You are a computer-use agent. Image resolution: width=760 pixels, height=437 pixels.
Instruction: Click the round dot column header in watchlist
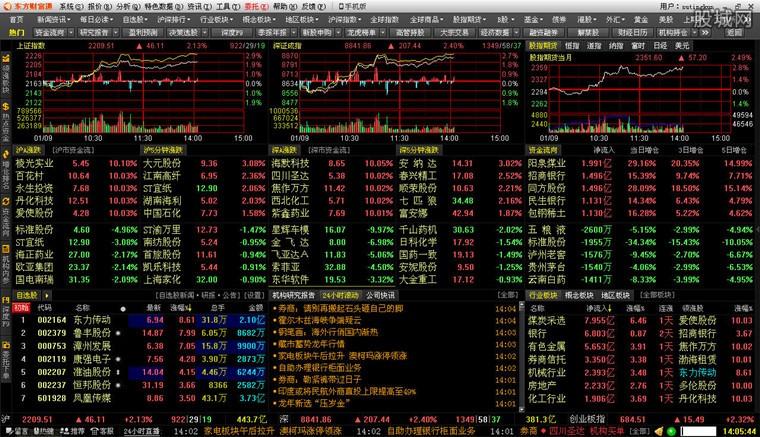tap(123, 309)
